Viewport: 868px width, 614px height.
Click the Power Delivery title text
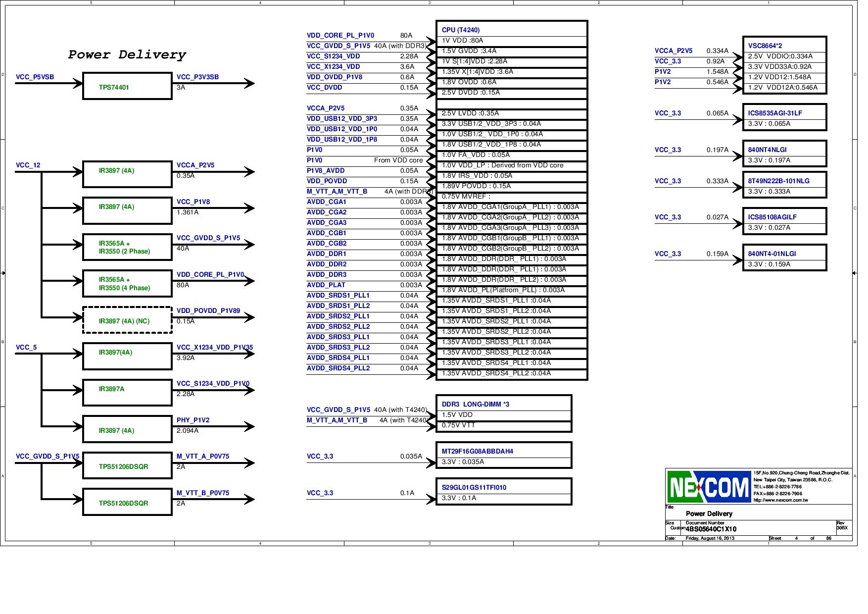tap(127, 55)
